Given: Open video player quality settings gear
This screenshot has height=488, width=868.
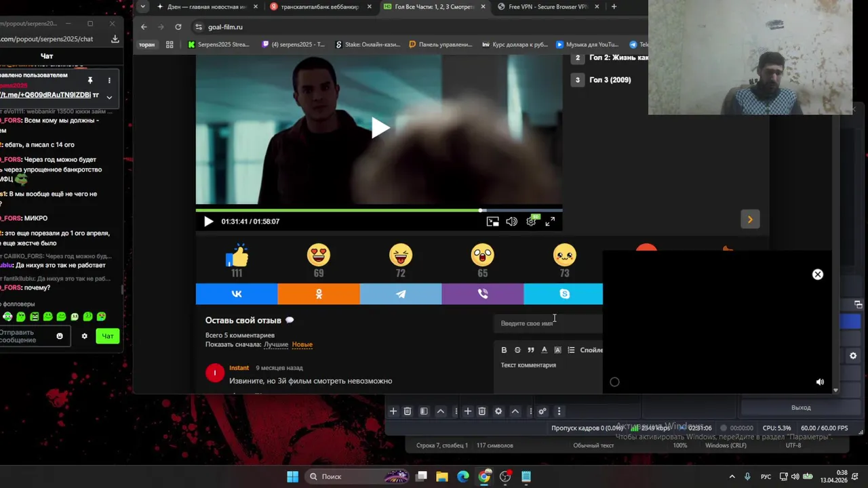Looking at the screenshot, I should coord(531,222).
